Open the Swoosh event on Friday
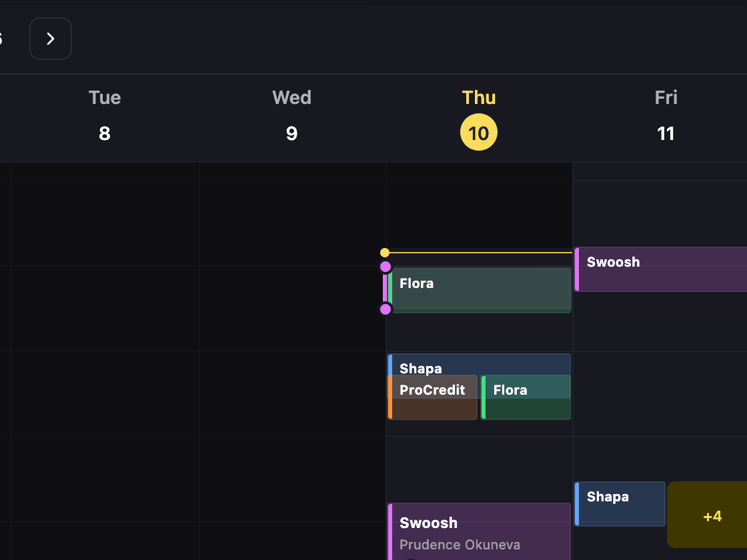Viewport: 747px width, 560px height. tap(661, 269)
